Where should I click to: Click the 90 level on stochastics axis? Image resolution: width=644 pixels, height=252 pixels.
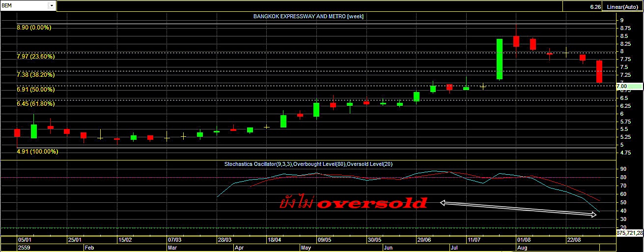(623, 169)
